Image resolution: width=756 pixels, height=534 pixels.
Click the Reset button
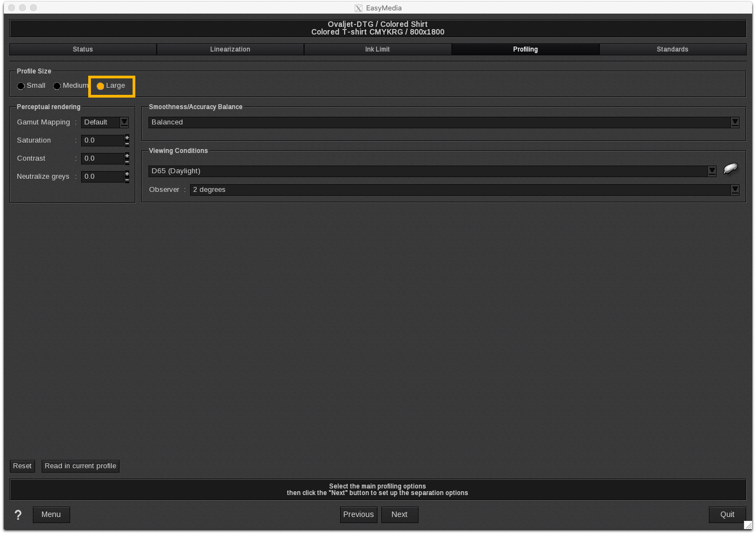[x=22, y=466]
